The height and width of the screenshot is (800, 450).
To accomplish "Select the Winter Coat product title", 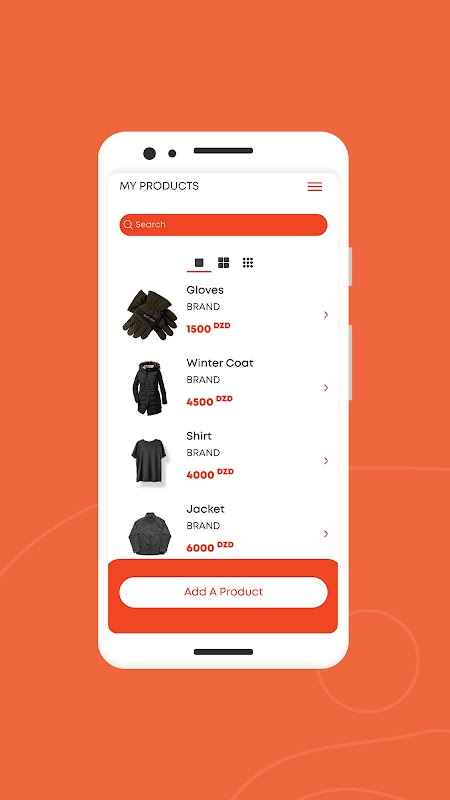I will pyautogui.click(x=220, y=363).
